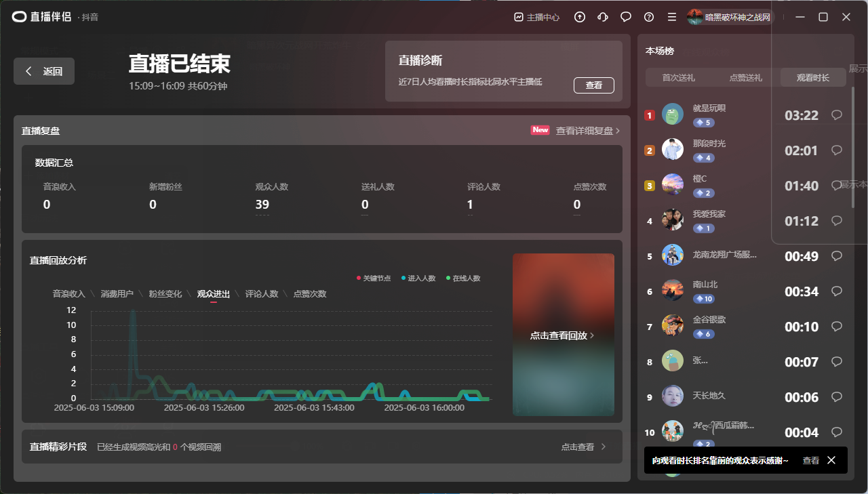Toggle the 关键节点 legend series

(x=374, y=279)
